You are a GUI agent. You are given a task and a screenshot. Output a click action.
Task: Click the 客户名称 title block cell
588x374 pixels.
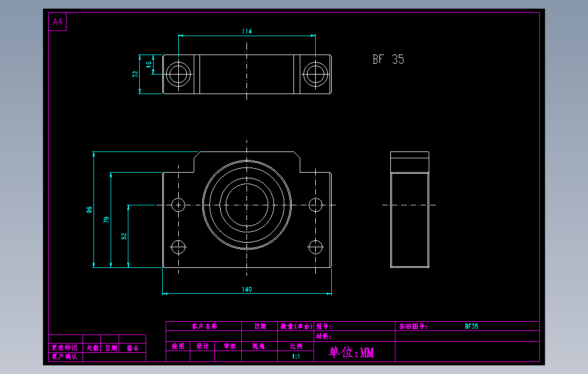[x=204, y=326]
